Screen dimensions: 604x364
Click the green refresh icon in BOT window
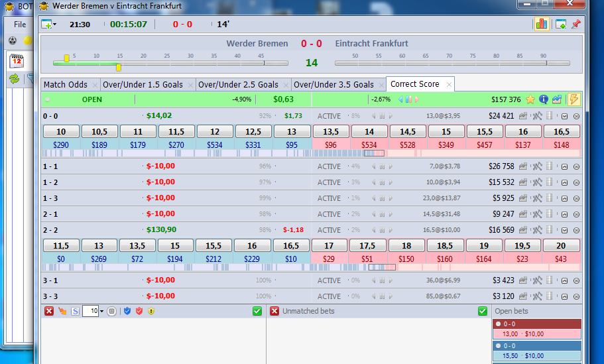pos(14,79)
